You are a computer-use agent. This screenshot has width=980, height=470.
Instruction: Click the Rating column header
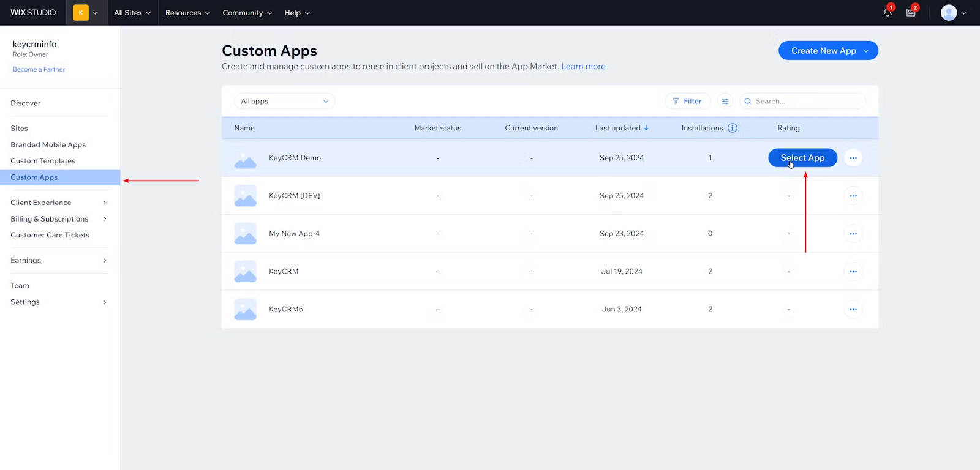[789, 128]
